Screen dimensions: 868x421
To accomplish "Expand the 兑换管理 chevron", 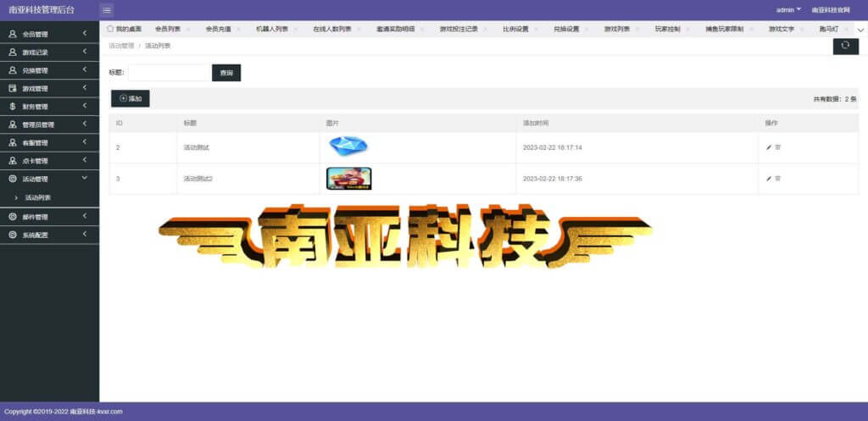I will (85, 70).
